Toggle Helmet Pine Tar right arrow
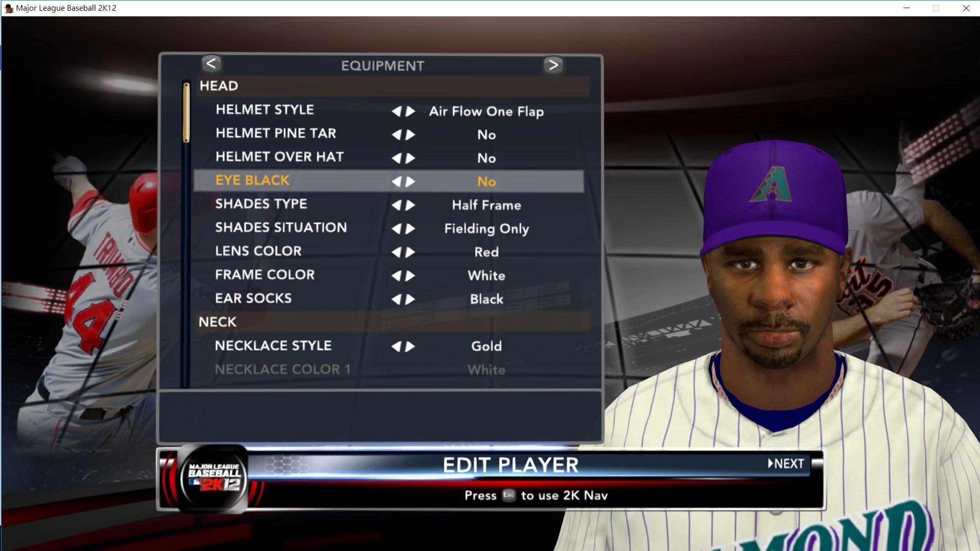The image size is (980, 551). coord(410,135)
